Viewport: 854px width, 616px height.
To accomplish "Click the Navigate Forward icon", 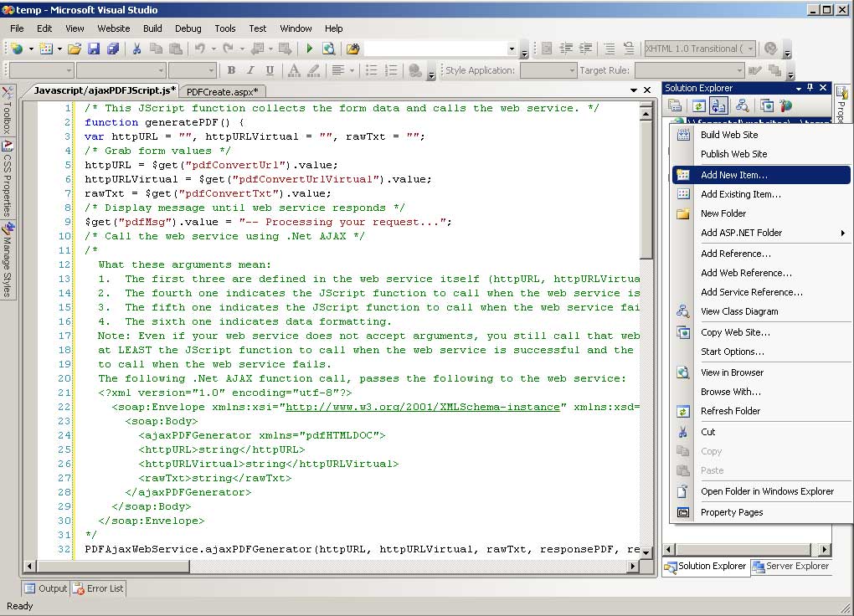I will [x=285, y=49].
